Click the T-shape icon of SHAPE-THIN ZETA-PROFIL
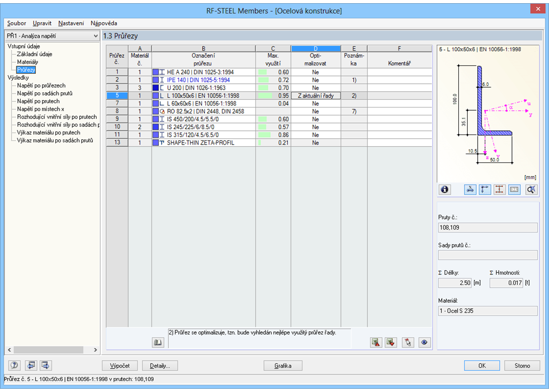 click(x=162, y=143)
